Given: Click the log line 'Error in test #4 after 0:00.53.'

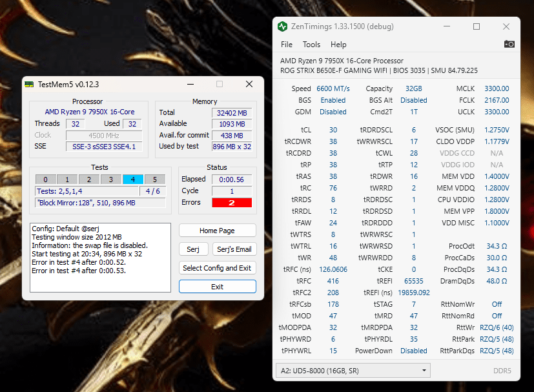Looking at the screenshot, I should click(79, 271).
